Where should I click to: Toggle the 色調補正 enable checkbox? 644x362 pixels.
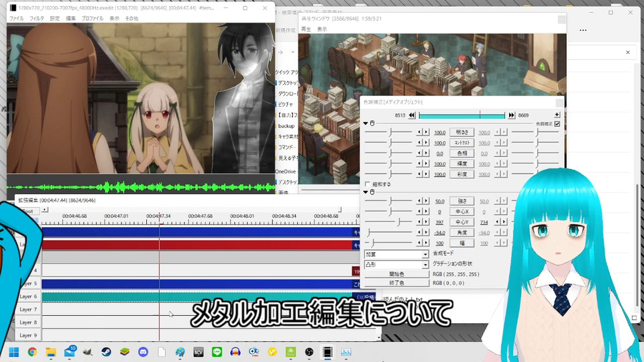click(557, 123)
